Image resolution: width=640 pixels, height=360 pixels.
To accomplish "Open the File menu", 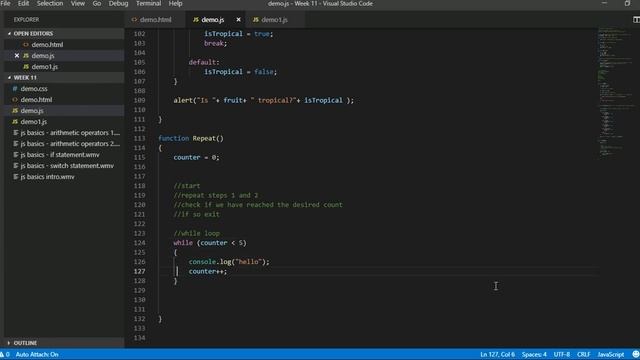I will pyautogui.click(x=6, y=4).
